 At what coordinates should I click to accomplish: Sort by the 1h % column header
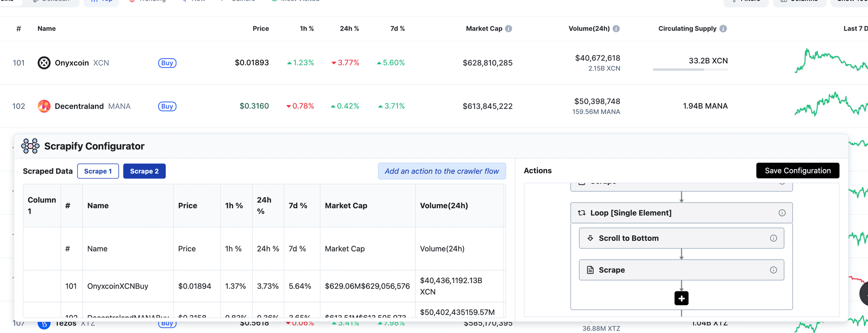[307, 28]
